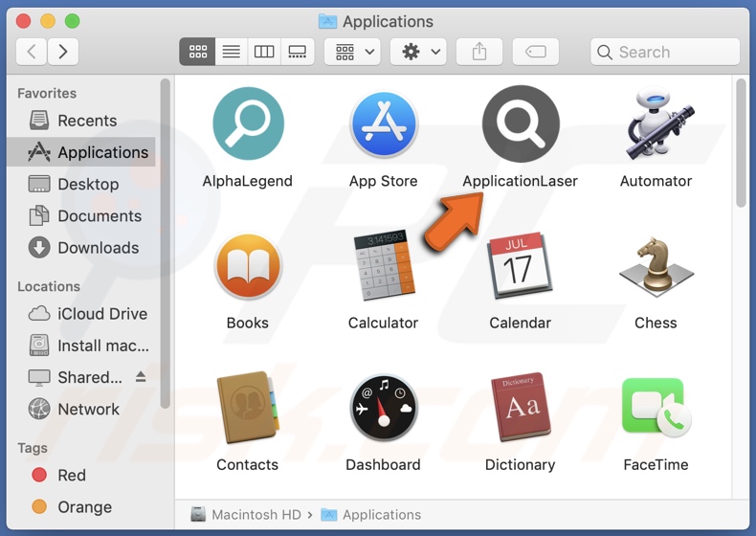Open Desktop in the sidebar

click(80, 185)
